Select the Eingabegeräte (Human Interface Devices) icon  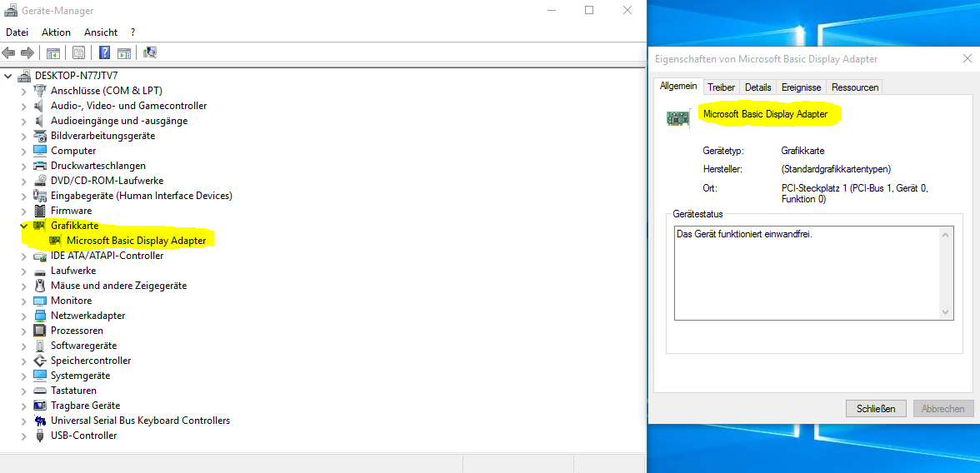click(40, 196)
